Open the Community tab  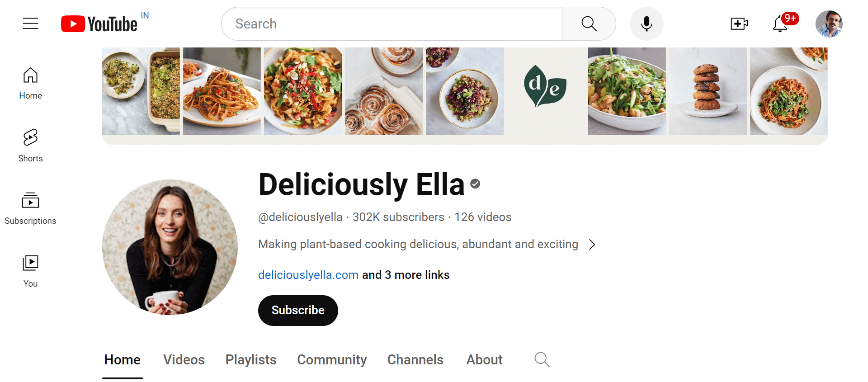click(x=332, y=360)
